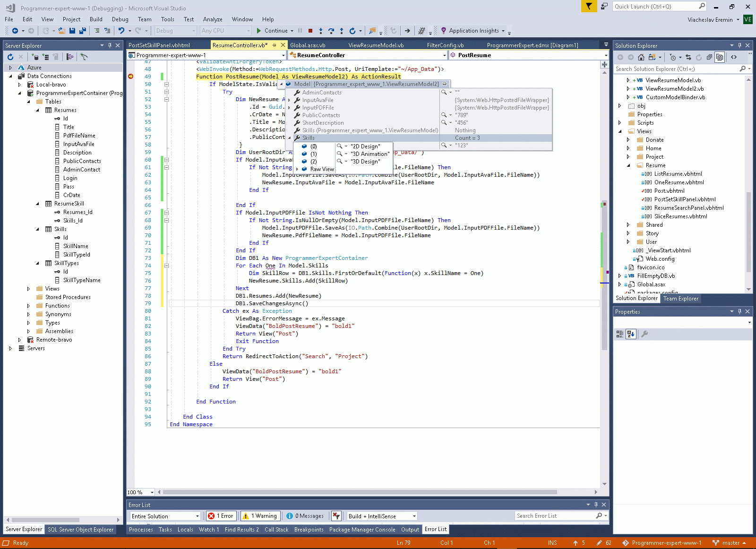Collapse the ResumeSkill table node
The width and height of the screenshot is (756, 549).
(38, 204)
